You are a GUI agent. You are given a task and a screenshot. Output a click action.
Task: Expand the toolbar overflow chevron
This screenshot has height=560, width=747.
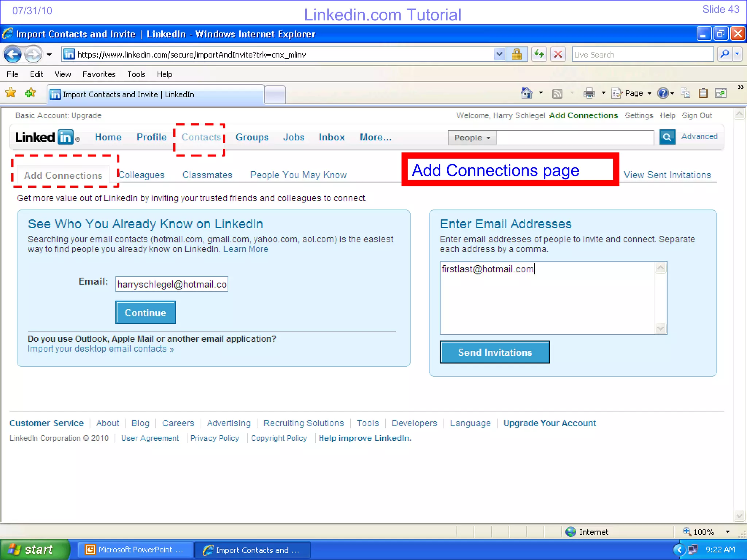[x=741, y=87]
